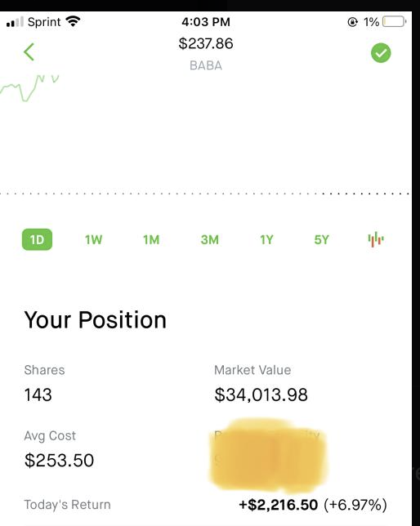The image size is (420, 526).
Task: Tap the green back arrow
Action: click(x=29, y=52)
